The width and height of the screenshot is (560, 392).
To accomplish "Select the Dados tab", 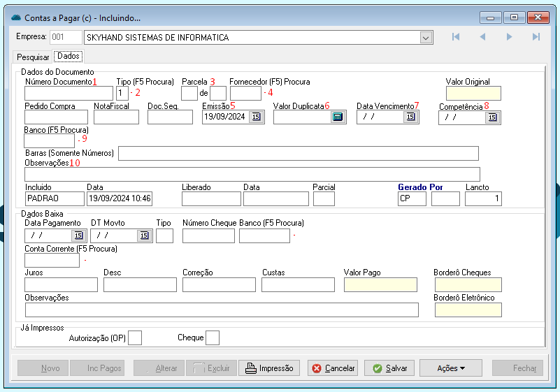I will [69, 56].
